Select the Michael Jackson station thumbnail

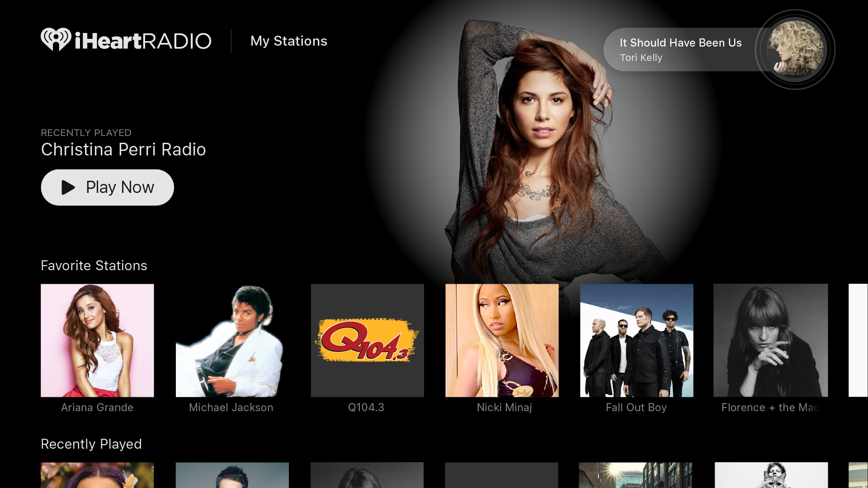(x=232, y=340)
